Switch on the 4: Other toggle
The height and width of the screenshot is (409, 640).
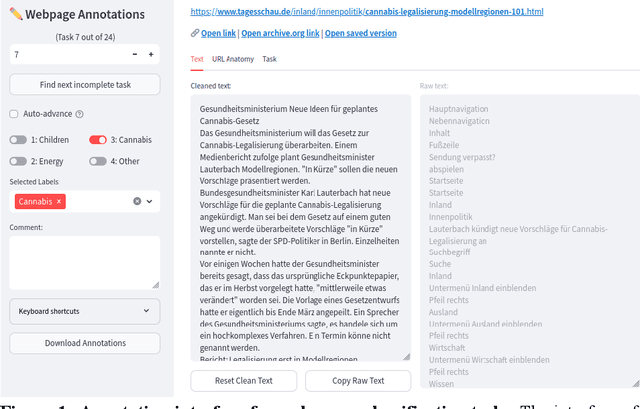[x=98, y=160]
